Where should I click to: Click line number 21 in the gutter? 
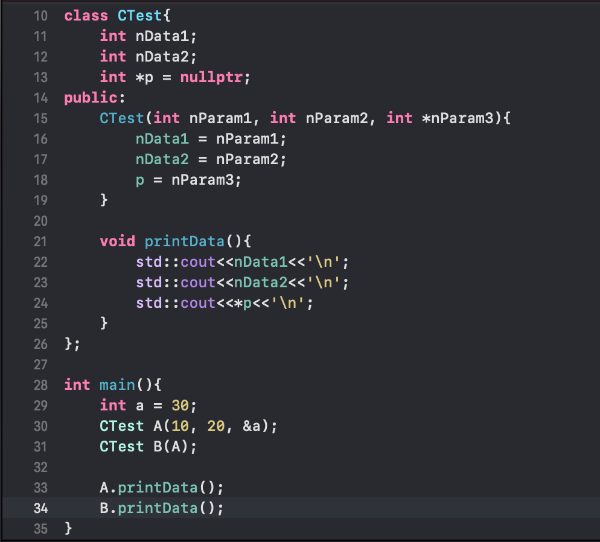[41, 242]
